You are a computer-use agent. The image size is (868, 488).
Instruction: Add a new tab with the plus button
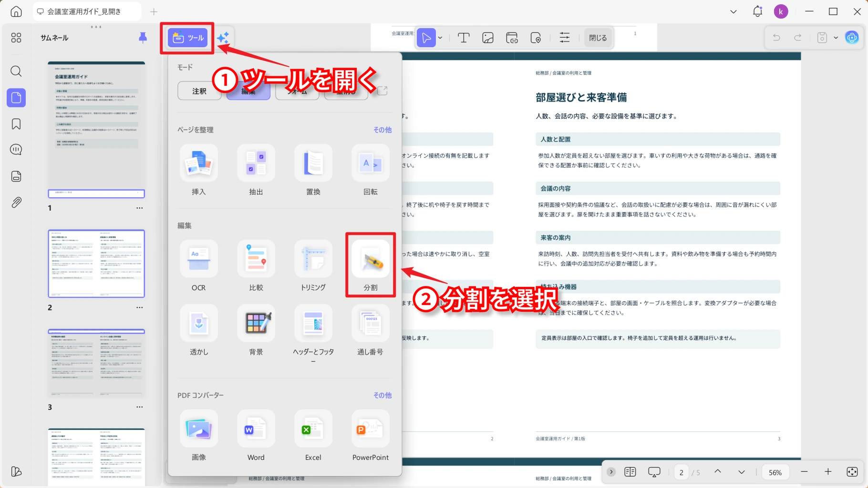154,11
